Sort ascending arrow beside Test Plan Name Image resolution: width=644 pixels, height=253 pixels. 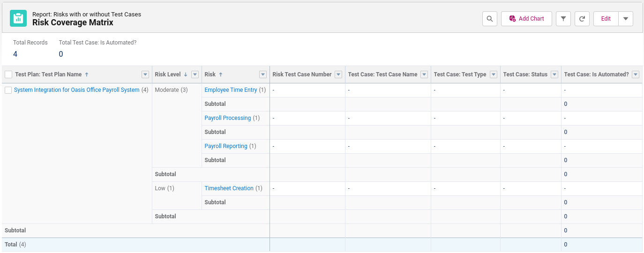87,74
